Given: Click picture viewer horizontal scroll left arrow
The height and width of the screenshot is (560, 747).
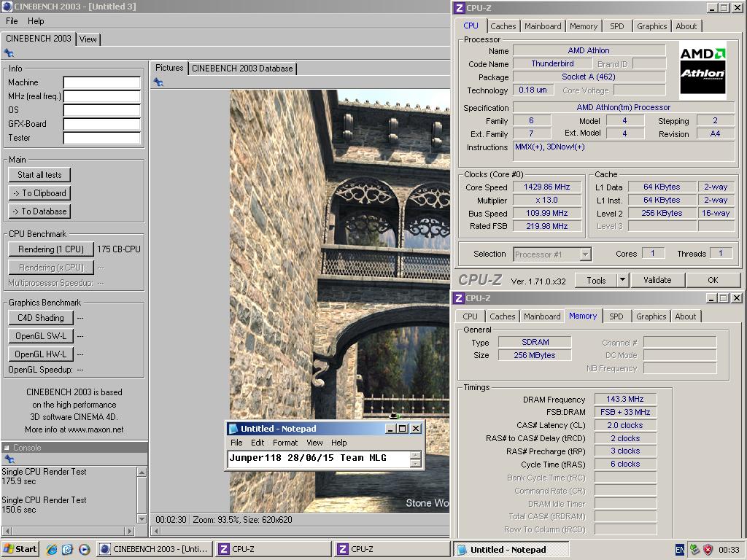Looking at the screenshot, I should (156, 531).
